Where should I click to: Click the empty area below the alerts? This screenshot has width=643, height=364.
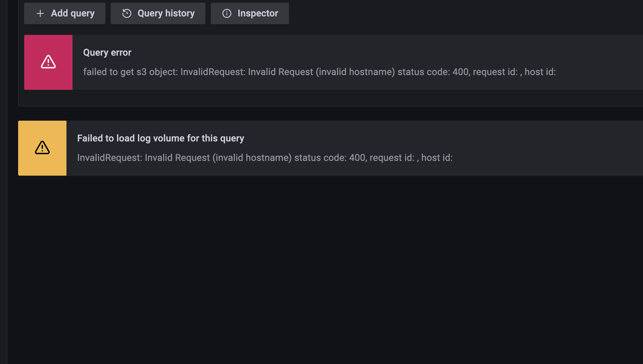point(322,268)
